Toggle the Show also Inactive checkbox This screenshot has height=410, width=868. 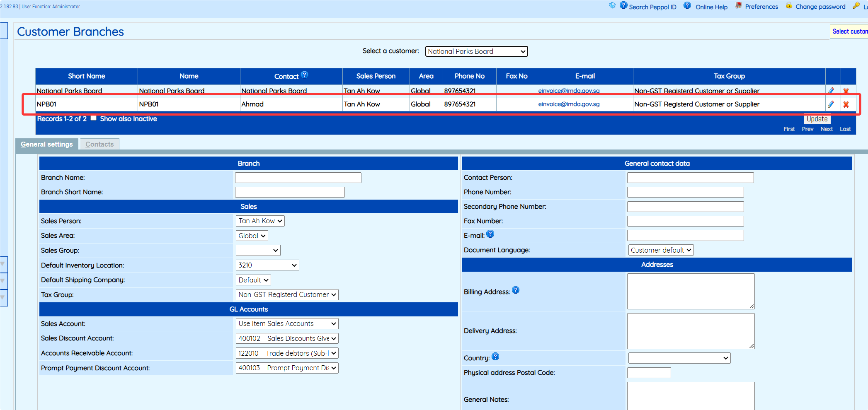pyautogui.click(x=94, y=118)
